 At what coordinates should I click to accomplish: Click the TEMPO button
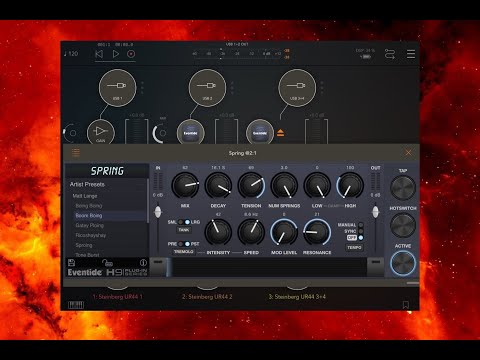pos(354,248)
